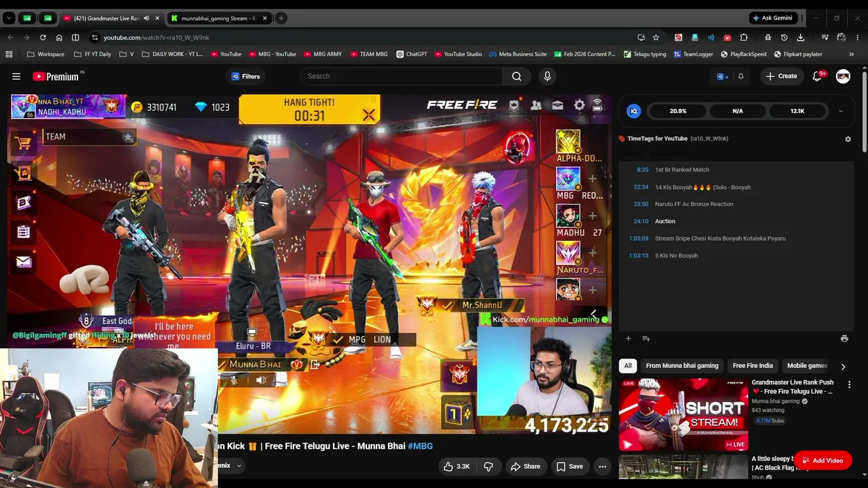
Task: Print the TimeTags list
Action: coord(844,338)
